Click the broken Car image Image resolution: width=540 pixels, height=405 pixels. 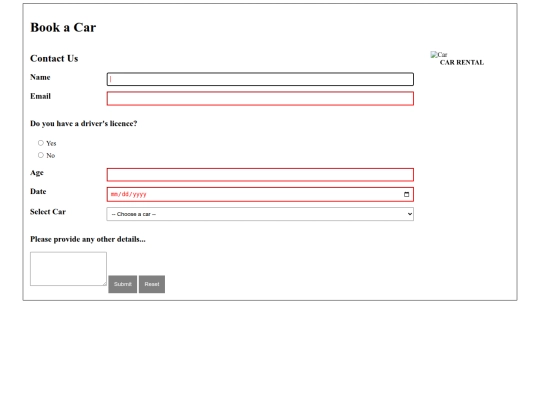click(439, 54)
